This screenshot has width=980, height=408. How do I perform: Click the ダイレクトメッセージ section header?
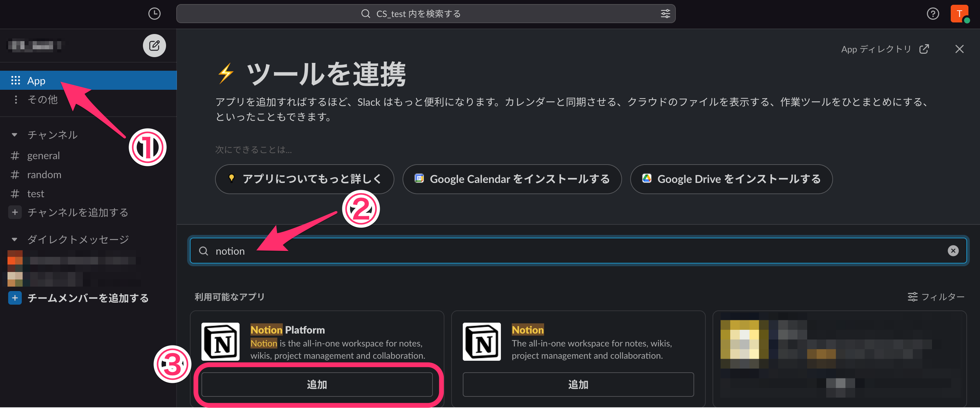(78, 239)
